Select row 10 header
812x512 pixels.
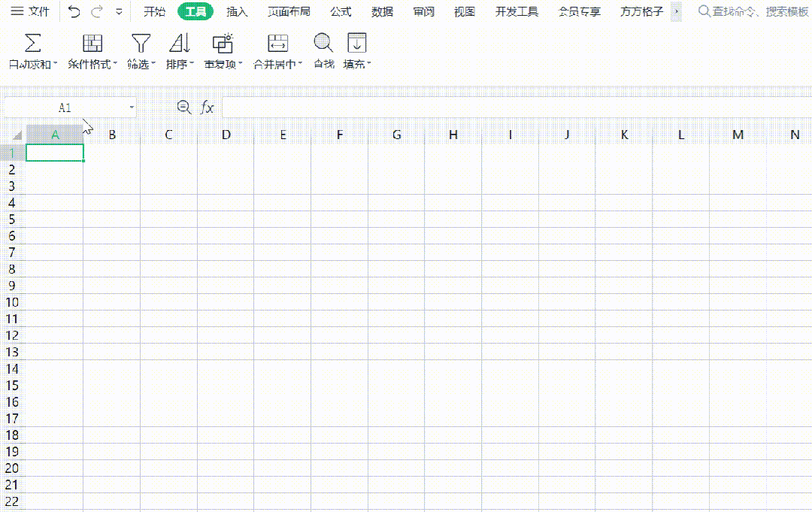click(13, 301)
